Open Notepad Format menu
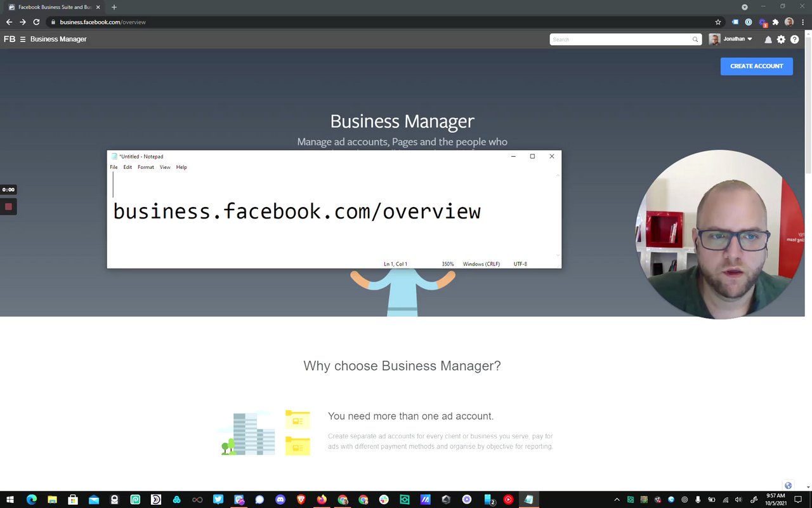Viewport: 812px width, 508px height. coord(146,167)
